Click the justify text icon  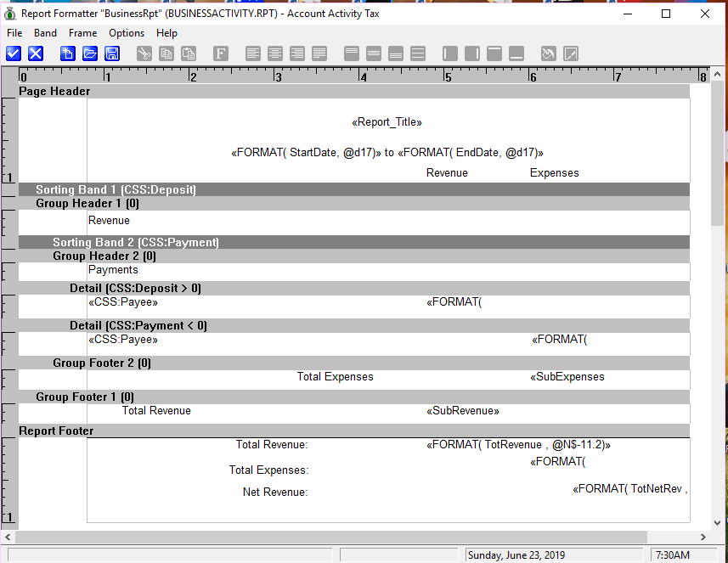319,53
